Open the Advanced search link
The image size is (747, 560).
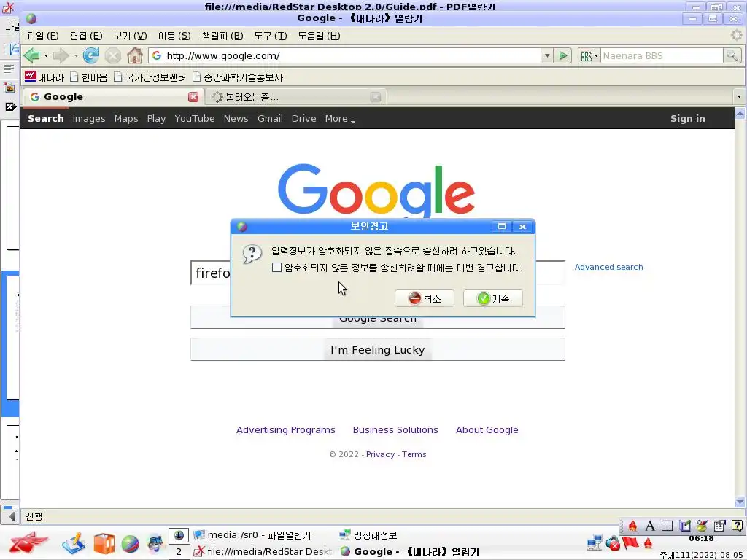608,267
